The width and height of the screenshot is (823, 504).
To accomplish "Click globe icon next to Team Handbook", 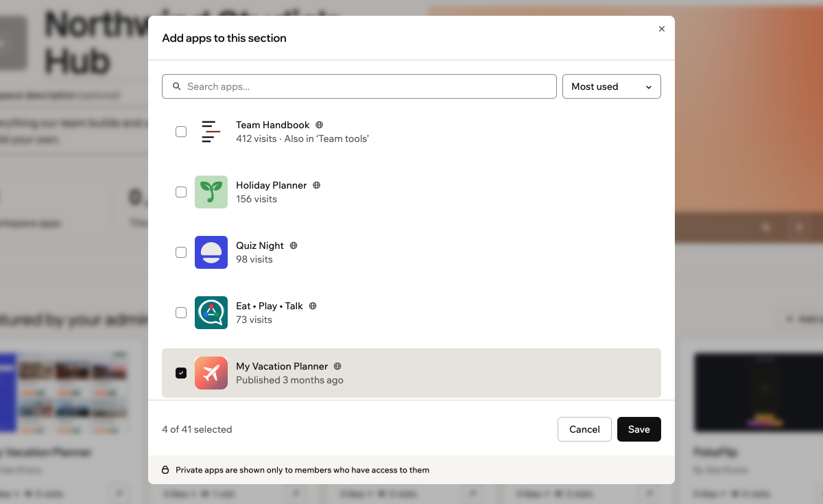I will [319, 125].
